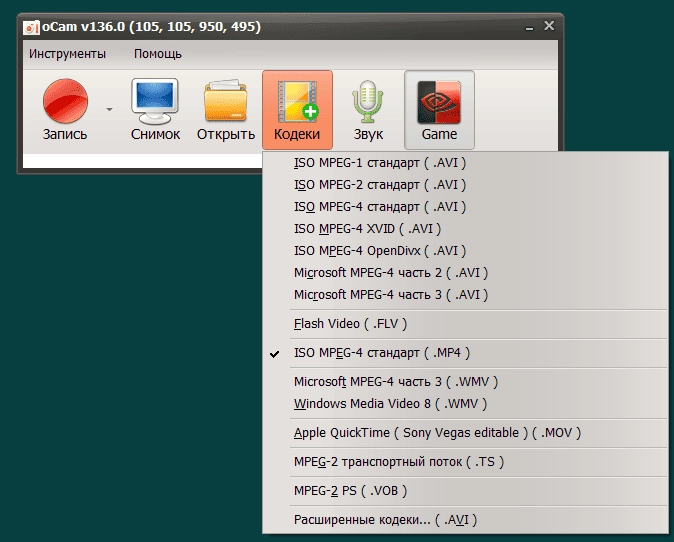The image size is (674, 542).
Task: Open output folder with Открыть icon
Action: click(226, 110)
